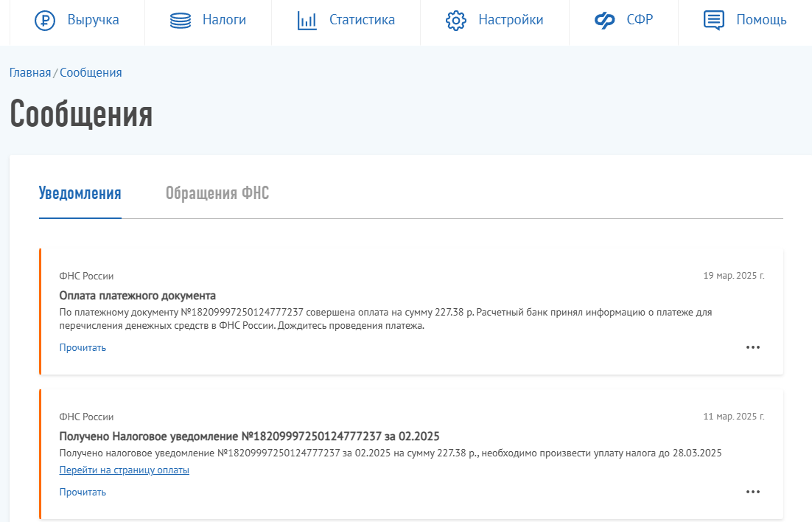Click the stacked coins Налоги icon

pos(181,21)
